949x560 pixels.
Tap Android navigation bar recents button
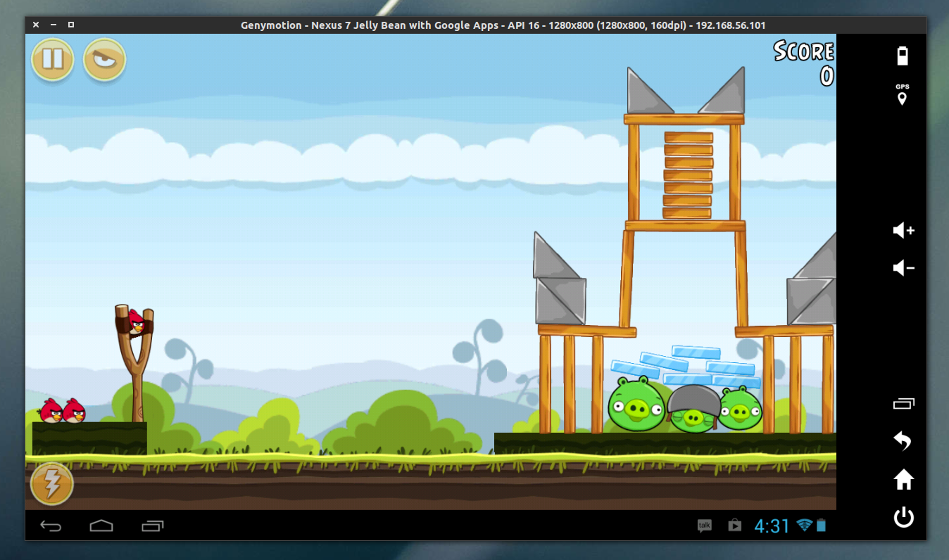coord(153,526)
